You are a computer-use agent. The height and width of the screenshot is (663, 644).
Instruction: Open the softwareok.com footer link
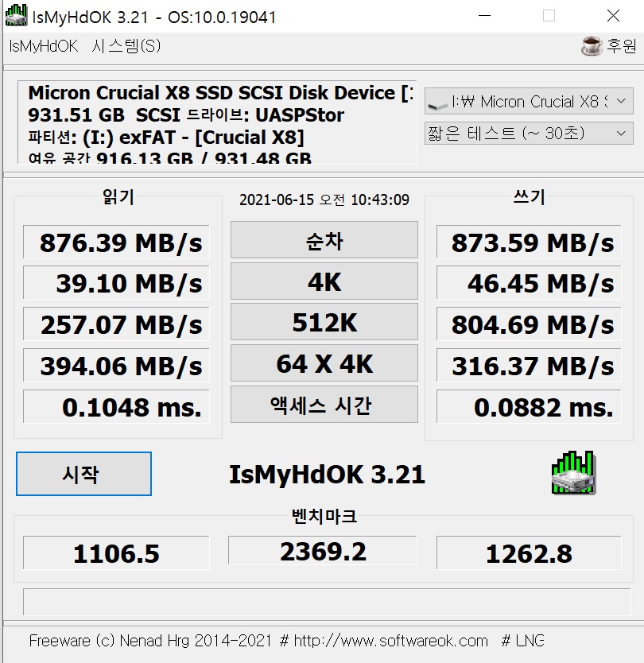[x=390, y=641]
